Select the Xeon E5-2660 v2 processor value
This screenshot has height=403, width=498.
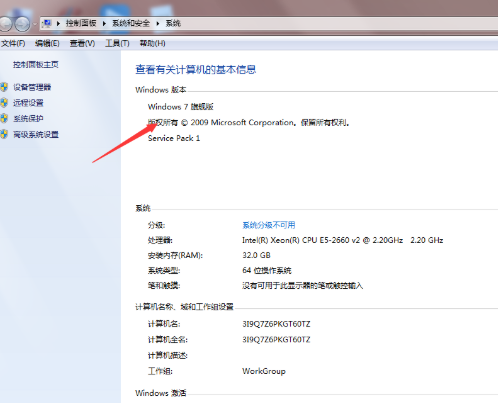pyautogui.click(x=343, y=240)
